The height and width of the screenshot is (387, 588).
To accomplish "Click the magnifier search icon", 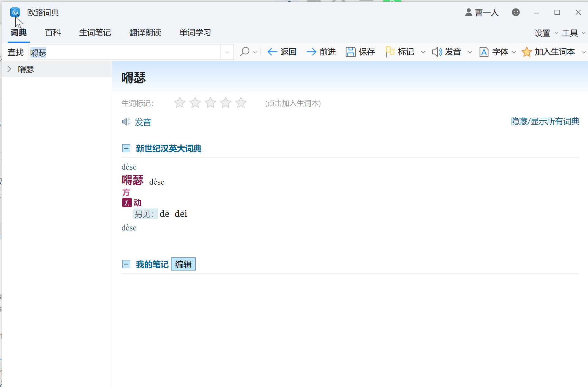I will coord(245,52).
